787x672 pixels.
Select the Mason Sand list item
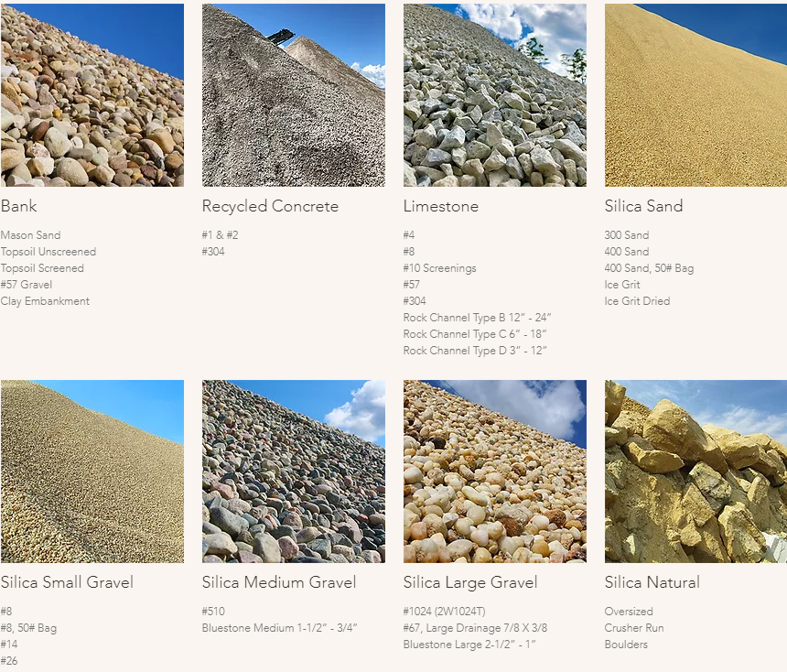pos(30,235)
